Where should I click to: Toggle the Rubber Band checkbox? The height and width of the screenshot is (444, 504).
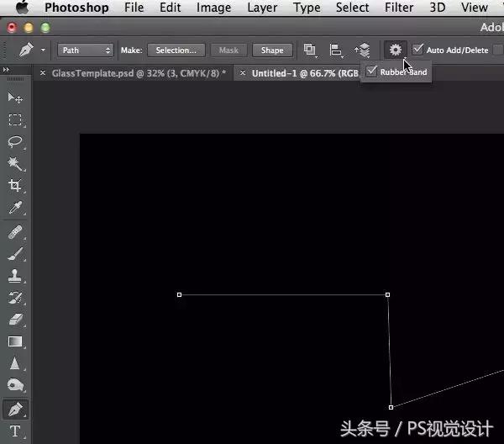[371, 71]
